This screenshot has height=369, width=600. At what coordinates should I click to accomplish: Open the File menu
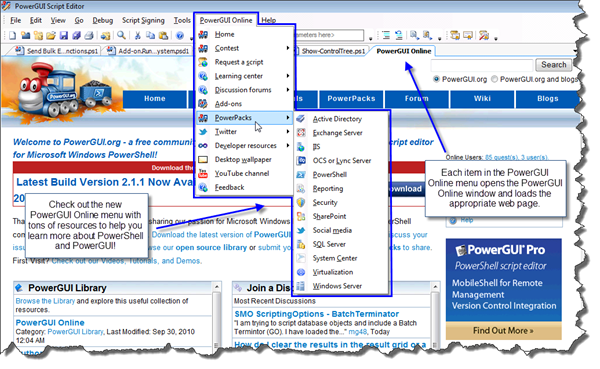click(x=15, y=20)
